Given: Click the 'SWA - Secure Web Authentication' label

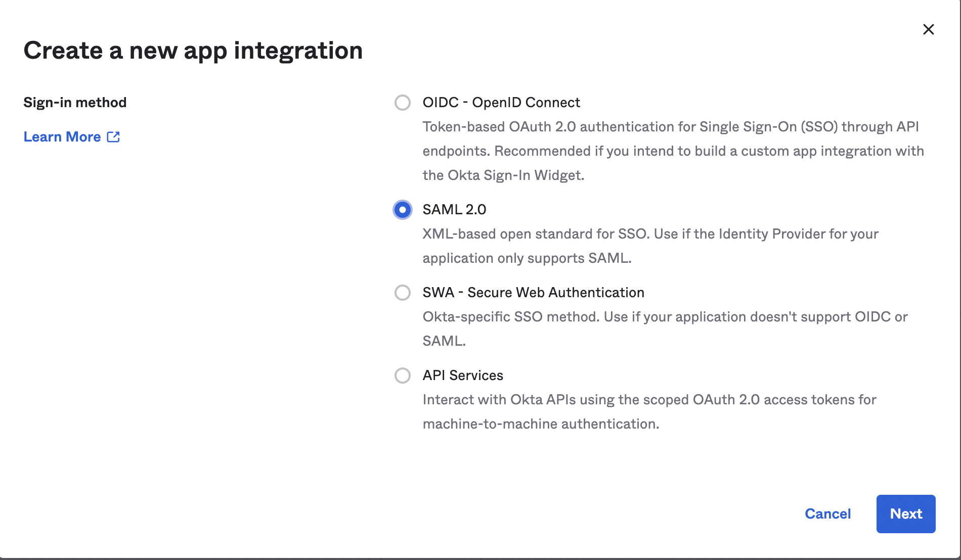Looking at the screenshot, I should click(x=533, y=293).
